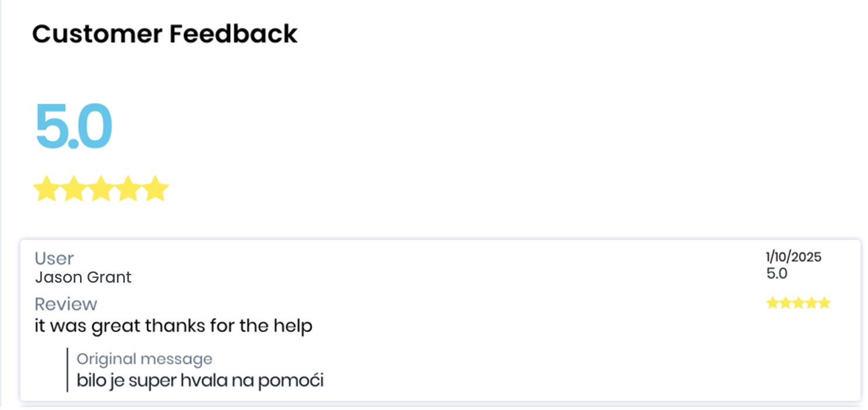Click the large blue 5.0 average score
Screen dimensions: 868x410
74,127
